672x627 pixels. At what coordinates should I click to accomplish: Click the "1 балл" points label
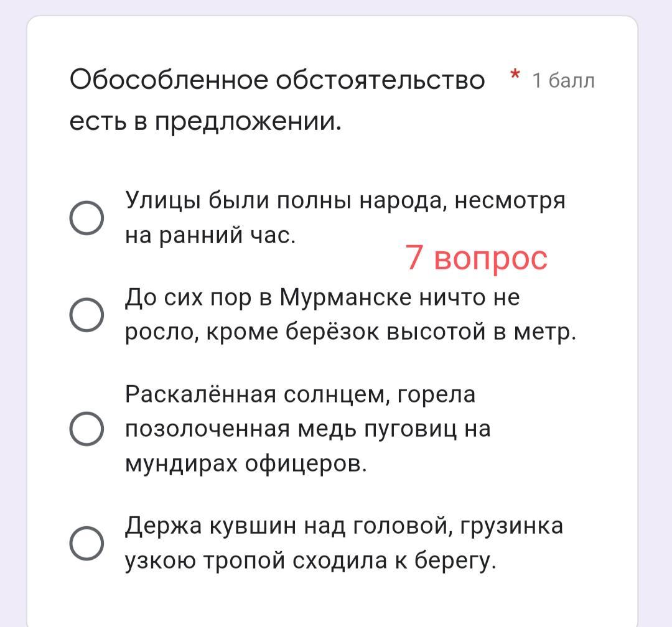coord(563,81)
